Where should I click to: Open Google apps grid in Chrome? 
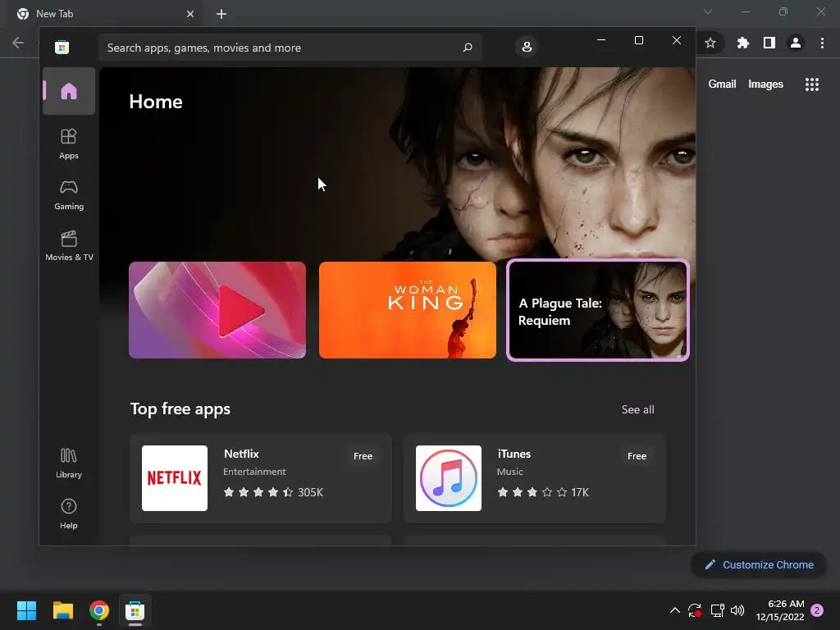tap(811, 84)
